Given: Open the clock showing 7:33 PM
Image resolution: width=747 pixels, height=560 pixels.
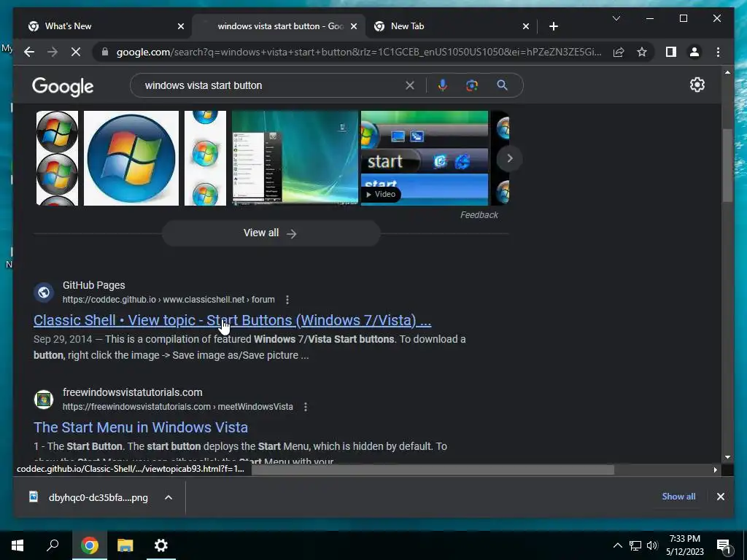Looking at the screenshot, I should click(684, 545).
